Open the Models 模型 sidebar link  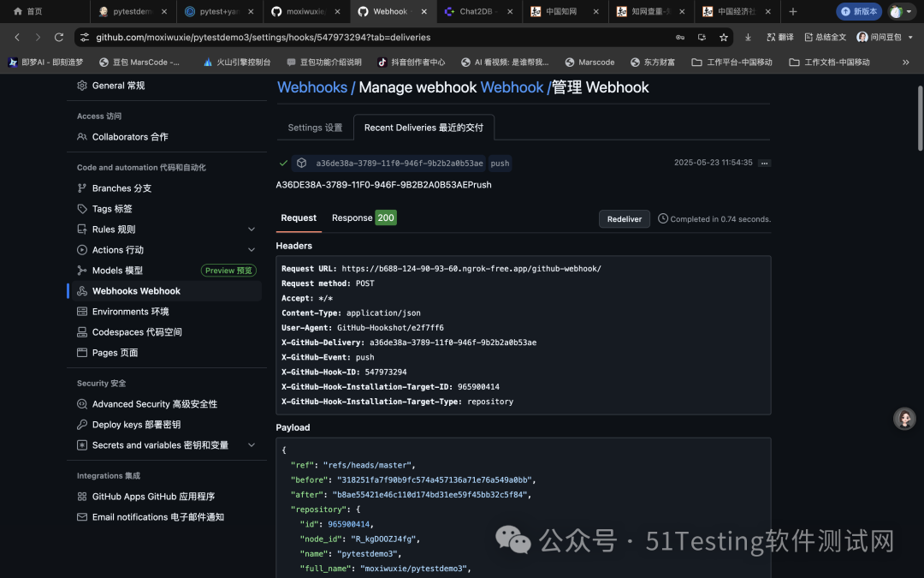click(117, 270)
